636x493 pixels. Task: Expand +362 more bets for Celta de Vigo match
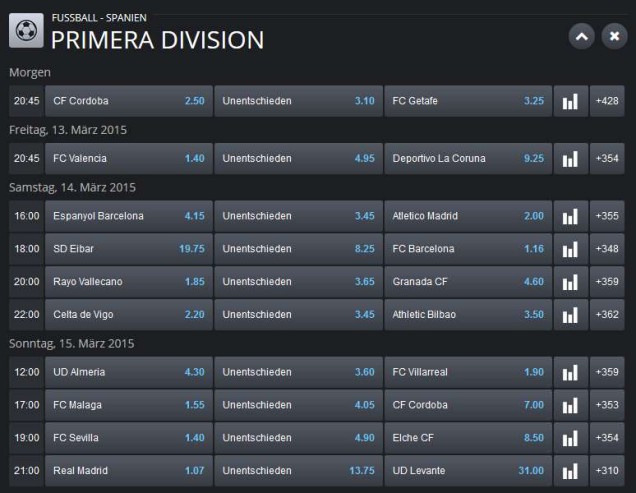point(607,315)
